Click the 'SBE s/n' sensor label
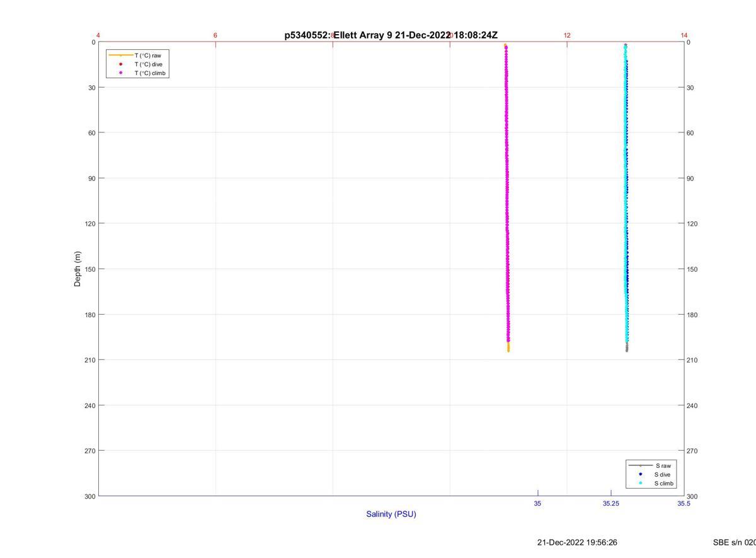756x558 pixels. click(x=735, y=542)
